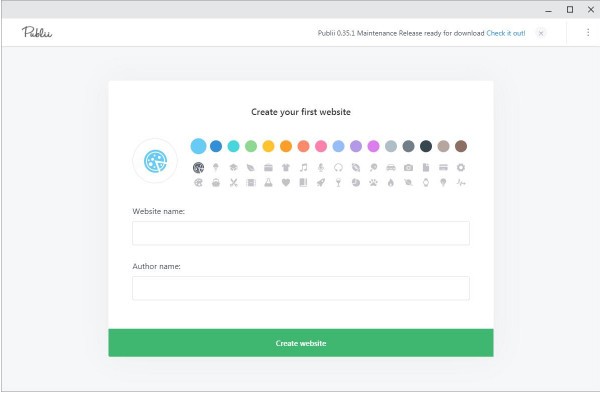Choose the wine glass website icon
Screen dimensions: 600x395
(338, 183)
